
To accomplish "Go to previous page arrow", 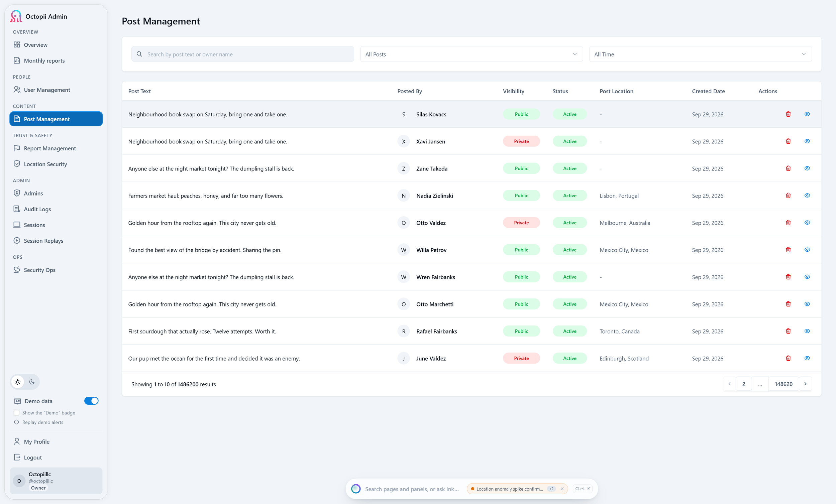I will click(x=729, y=384).
